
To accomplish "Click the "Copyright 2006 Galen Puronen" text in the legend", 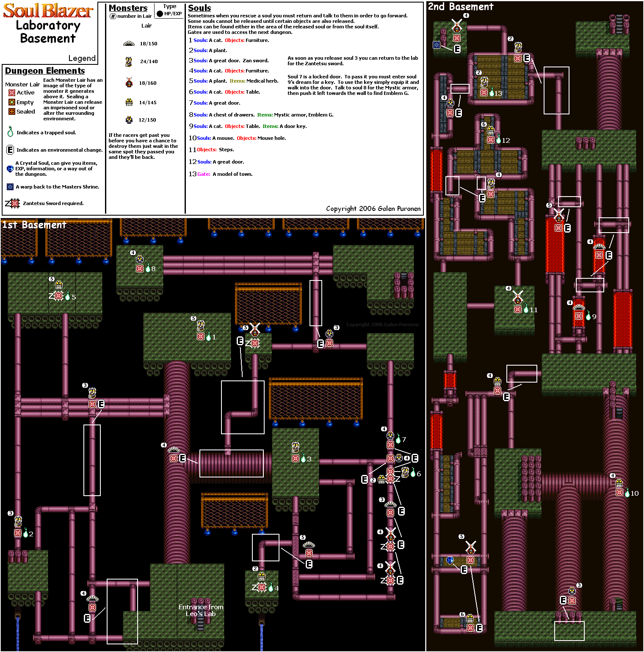I will [x=373, y=208].
